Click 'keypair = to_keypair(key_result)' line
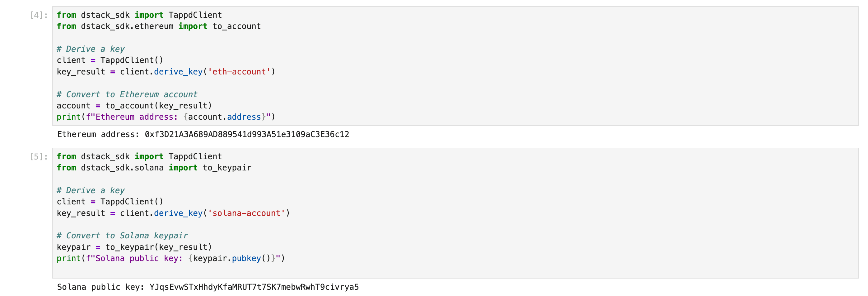868x296 pixels. [x=134, y=247]
